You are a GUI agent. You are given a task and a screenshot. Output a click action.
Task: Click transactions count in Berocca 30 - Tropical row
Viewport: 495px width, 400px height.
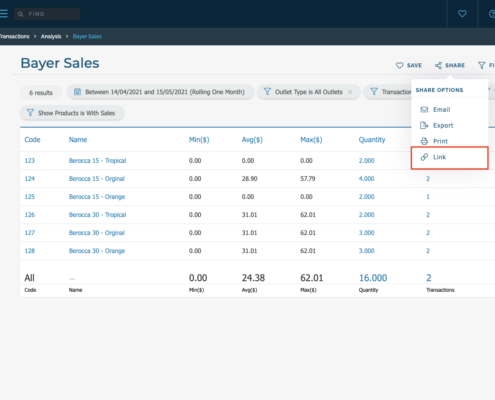[x=428, y=215]
